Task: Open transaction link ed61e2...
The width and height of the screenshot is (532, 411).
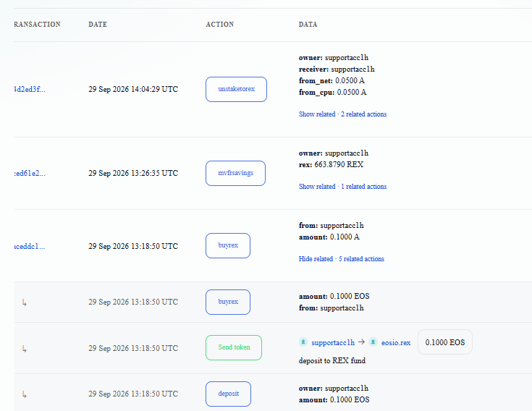Action: (x=30, y=173)
